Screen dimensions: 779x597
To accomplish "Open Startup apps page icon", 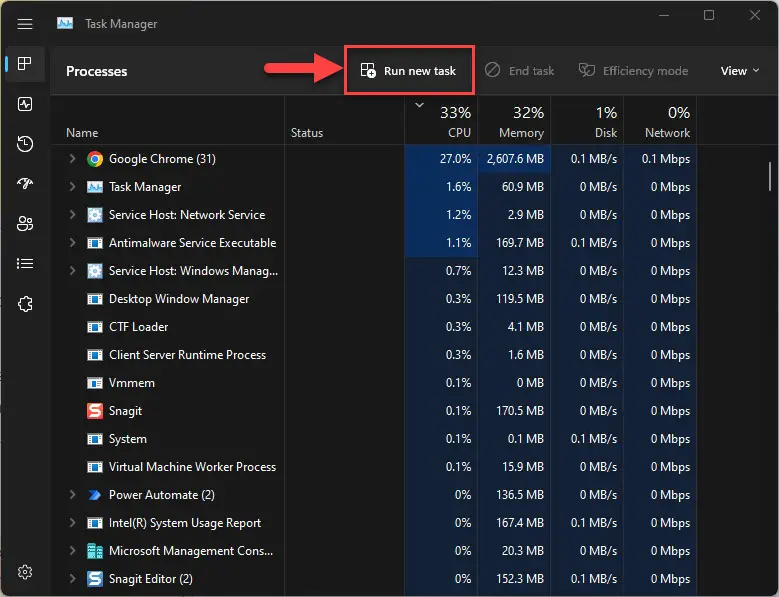I will 25,184.
